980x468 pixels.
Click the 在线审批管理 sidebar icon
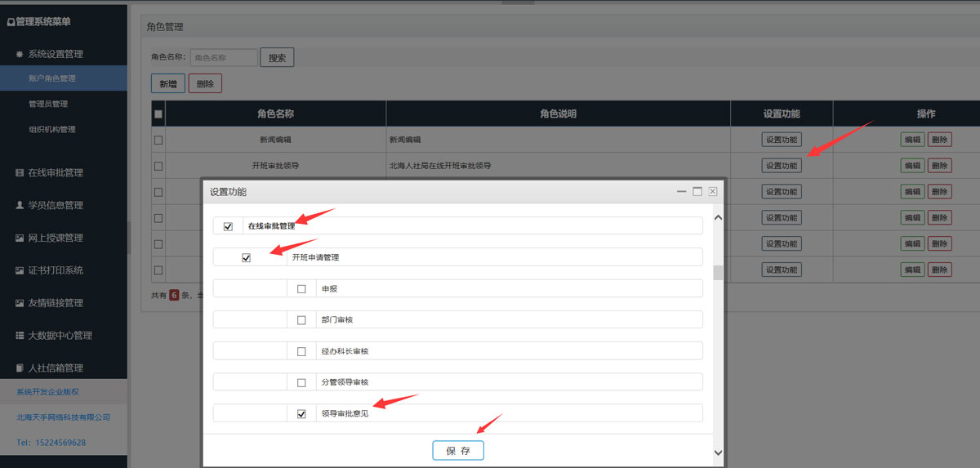coord(20,173)
